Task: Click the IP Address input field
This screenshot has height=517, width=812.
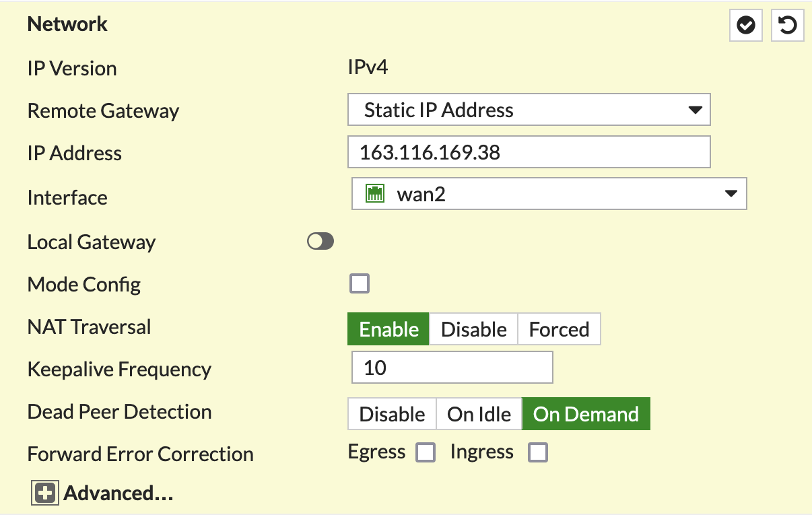Action: pos(529,152)
